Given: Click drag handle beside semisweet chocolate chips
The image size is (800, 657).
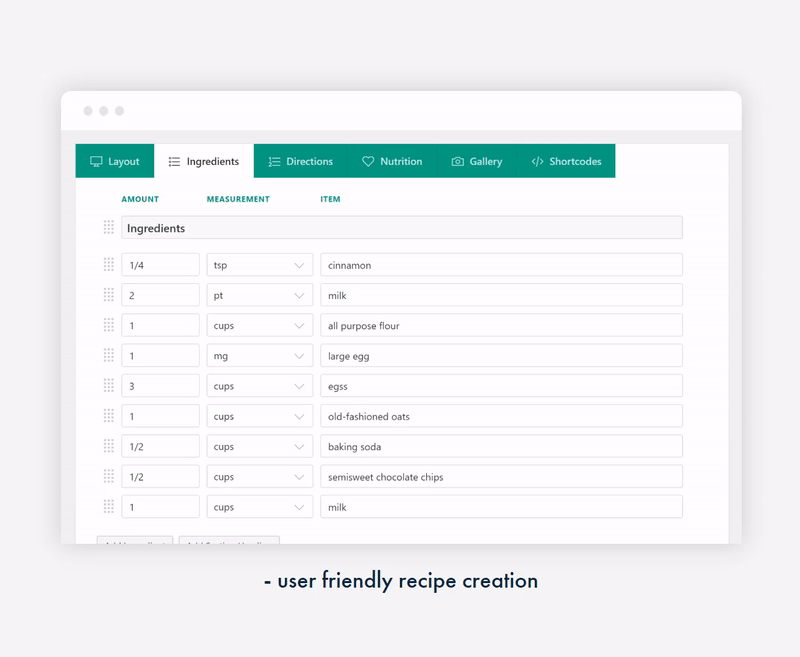Looking at the screenshot, I should coord(109,477).
